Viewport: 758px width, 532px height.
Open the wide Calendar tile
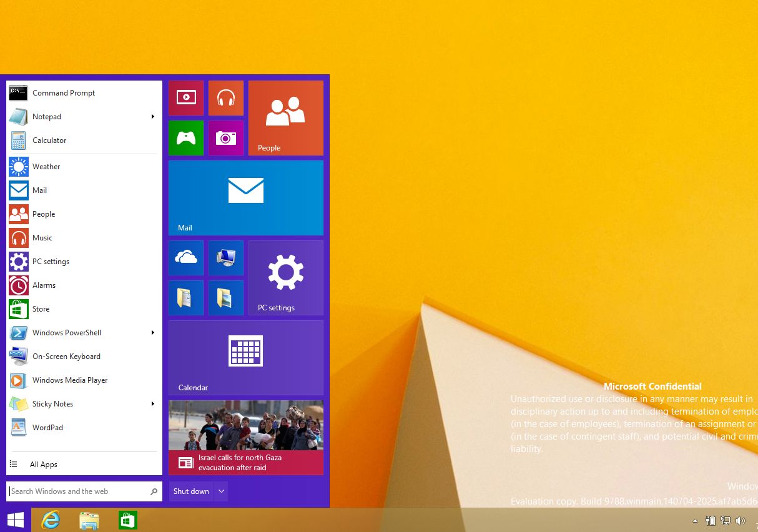(246, 358)
